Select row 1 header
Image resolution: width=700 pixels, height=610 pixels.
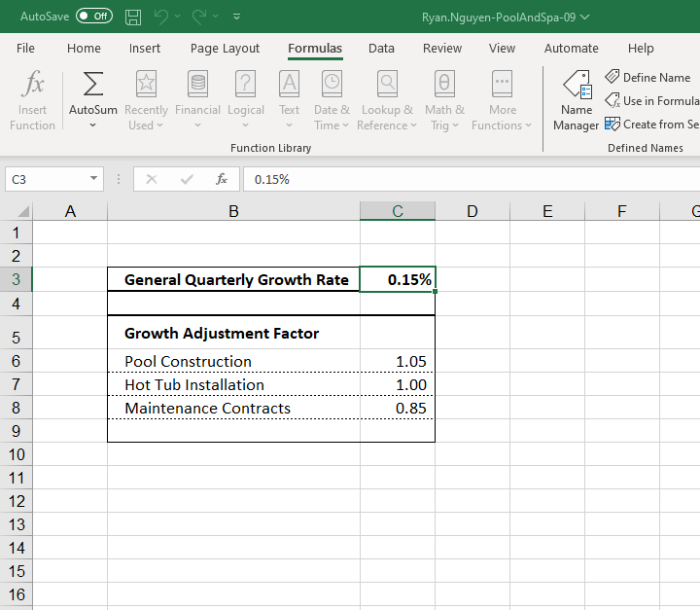[17, 233]
